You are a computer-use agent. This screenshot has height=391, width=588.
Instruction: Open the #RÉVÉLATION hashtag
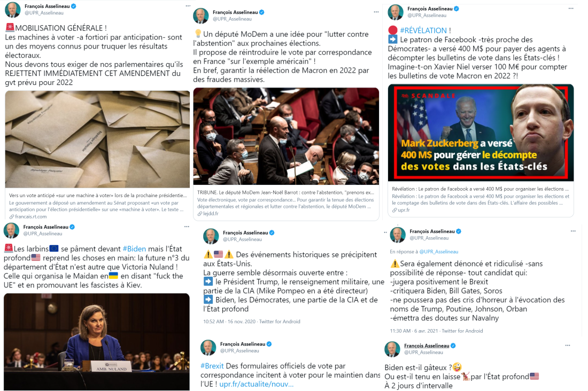pos(423,30)
